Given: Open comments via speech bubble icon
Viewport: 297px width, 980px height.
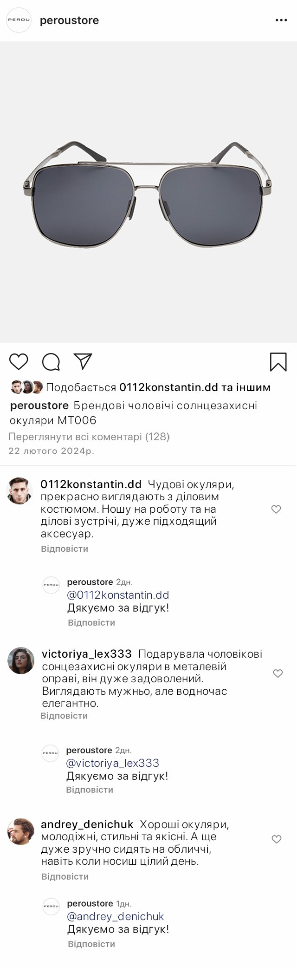Looking at the screenshot, I should pyautogui.click(x=51, y=362).
